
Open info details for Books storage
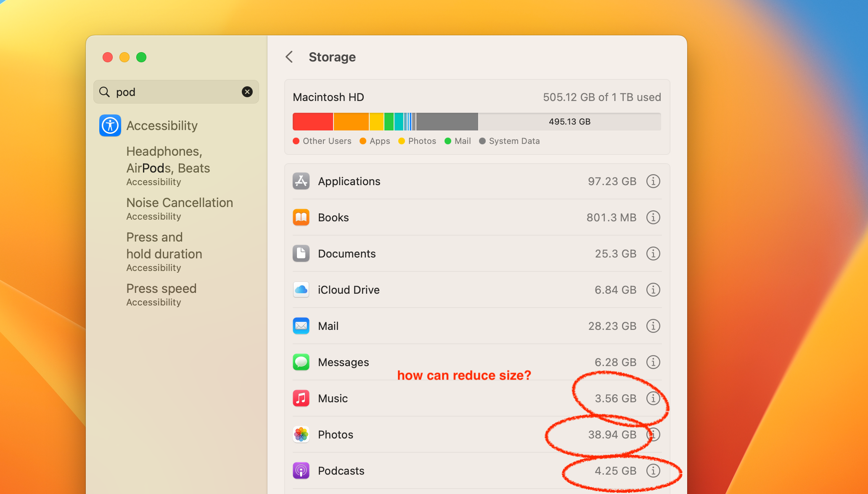point(653,218)
